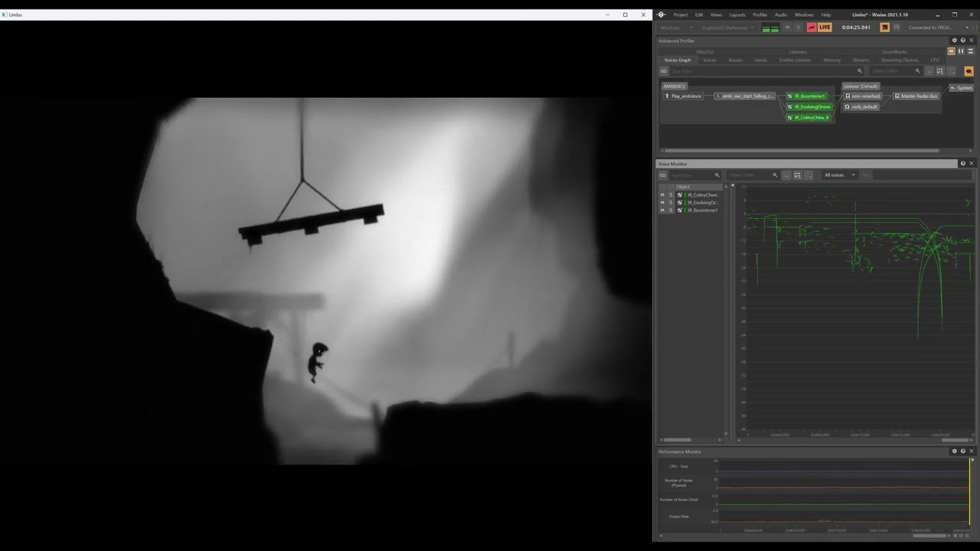This screenshot has width=980, height=551.
Task: Switch to the Obs/Occ tab
Action: pyautogui.click(x=705, y=52)
